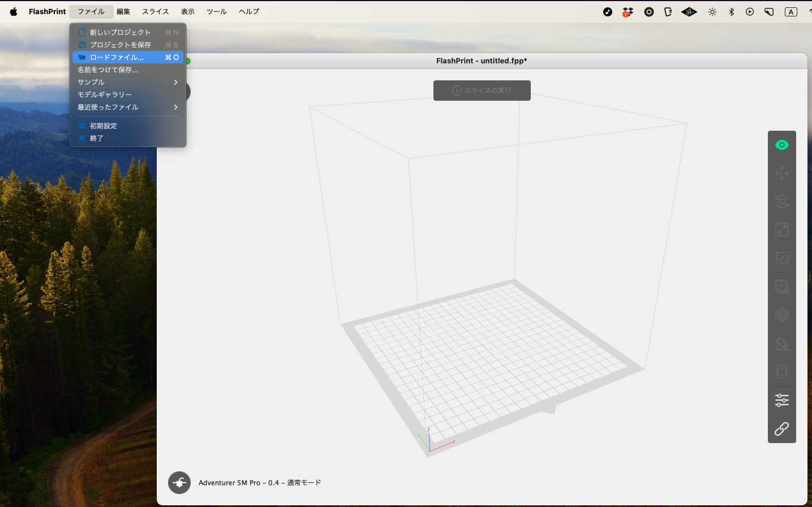Toggle the green eye view icon
The height and width of the screenshot is (507, 812).
[781, 145]
